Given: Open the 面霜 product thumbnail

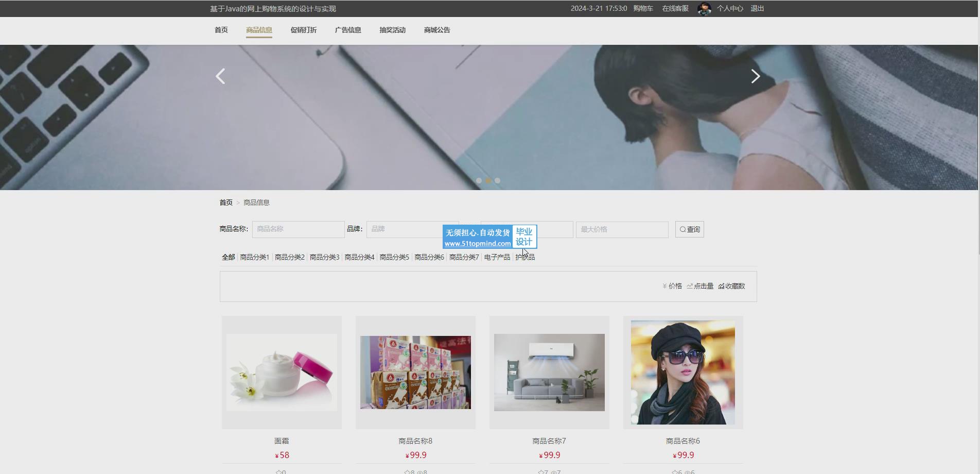Looking at the screenshot, I should 282,372.
